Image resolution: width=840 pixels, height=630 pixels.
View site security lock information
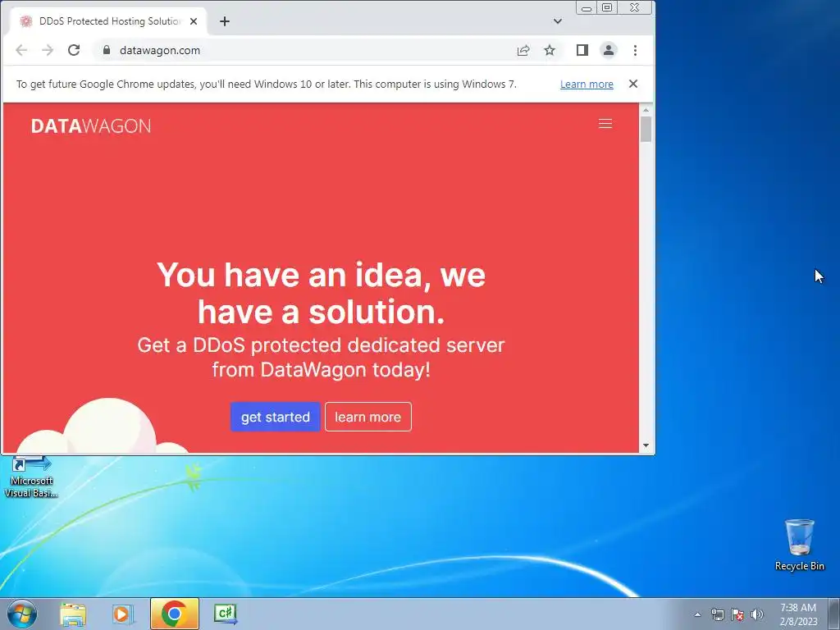[107, 50]
